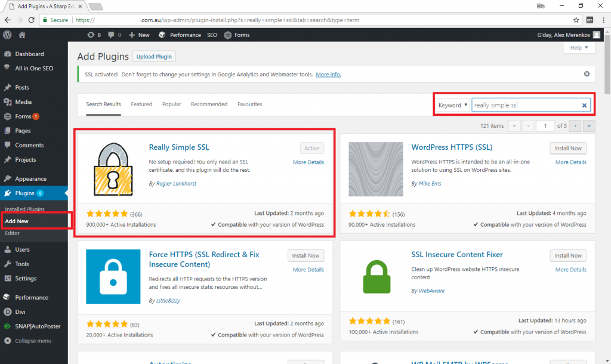
Task: Expand the Help panel dropdown
Action: 578,47
